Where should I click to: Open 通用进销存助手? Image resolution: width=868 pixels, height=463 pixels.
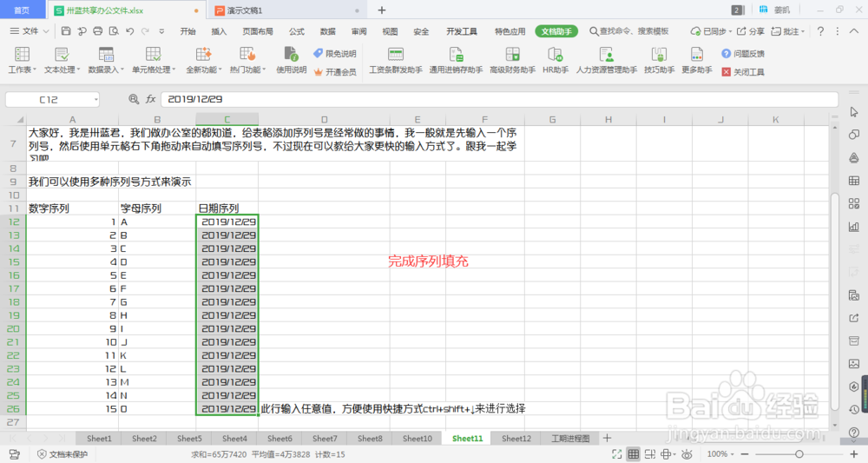point(457,60)
